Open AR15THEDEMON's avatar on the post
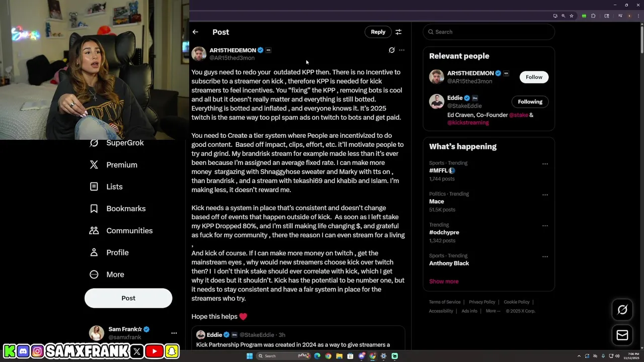Image resolution: width=644 pixels, height=362 pixels. 199,54
